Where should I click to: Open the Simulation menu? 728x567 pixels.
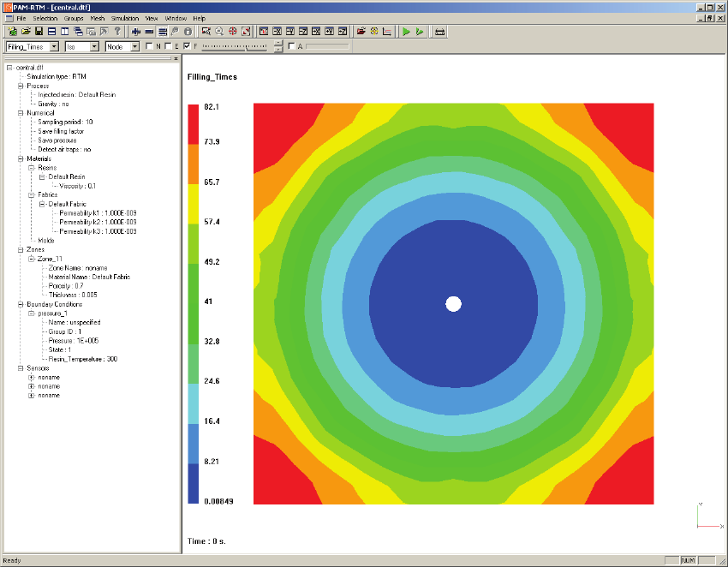pos(124,18)
